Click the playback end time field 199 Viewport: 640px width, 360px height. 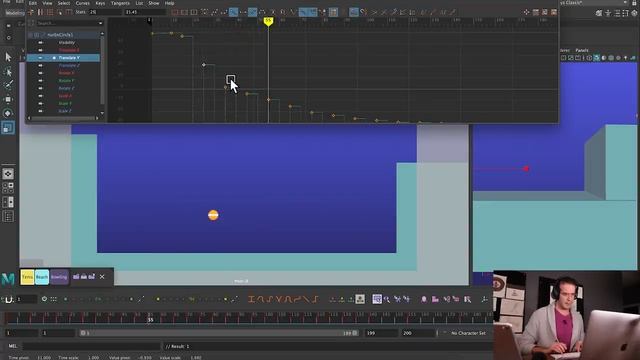(380, 333)
